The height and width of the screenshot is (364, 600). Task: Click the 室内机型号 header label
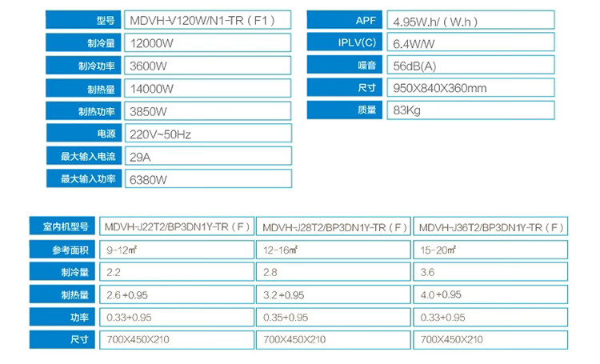[x=62, y=226]
